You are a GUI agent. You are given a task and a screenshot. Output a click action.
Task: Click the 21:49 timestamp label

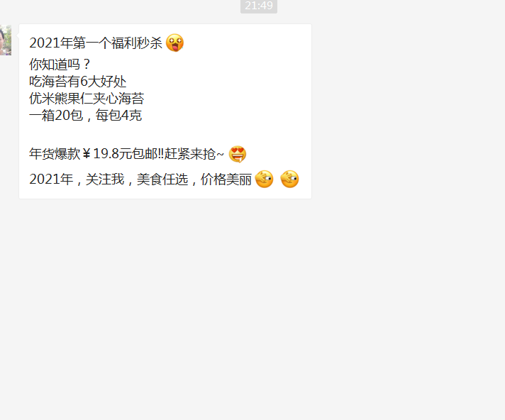click(259, 6)
